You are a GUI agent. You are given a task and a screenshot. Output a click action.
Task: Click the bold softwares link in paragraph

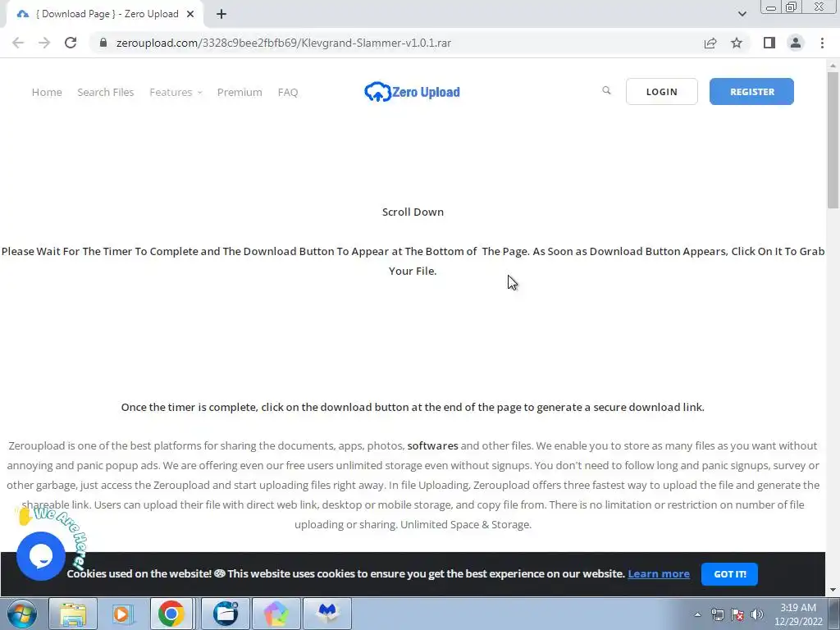(x=432, y=445)
